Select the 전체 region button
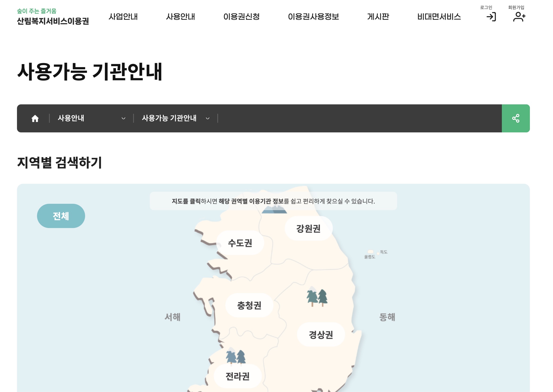This screenshot has height=392, width=553. pyautogui.click(x=61, y=216)
